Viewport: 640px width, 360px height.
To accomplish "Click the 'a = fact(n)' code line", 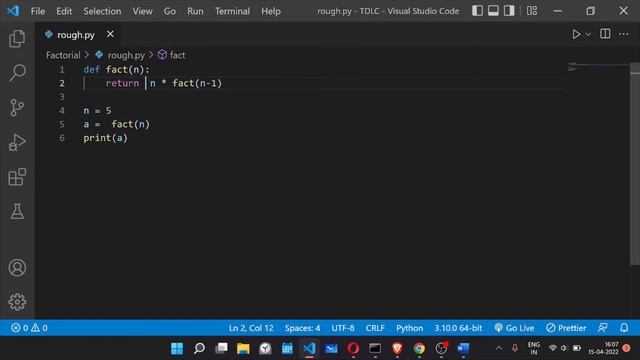I will point(116,124).
